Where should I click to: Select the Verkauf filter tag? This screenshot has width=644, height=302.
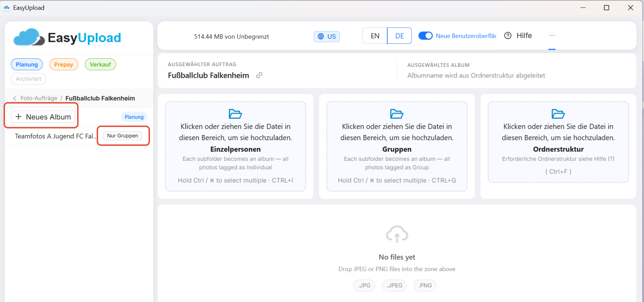pos(100,64)
